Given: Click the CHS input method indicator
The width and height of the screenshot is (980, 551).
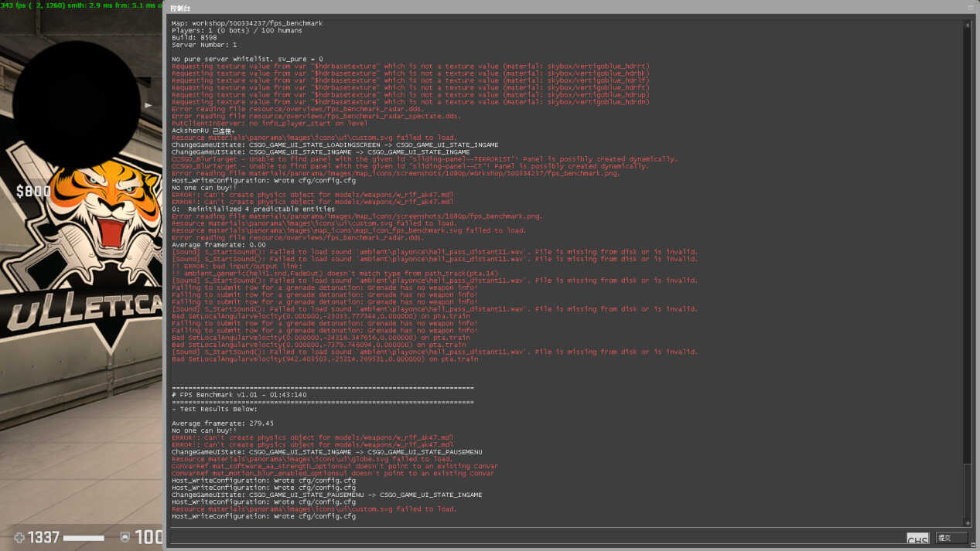Looking at the screenshot, I should 917,539.
